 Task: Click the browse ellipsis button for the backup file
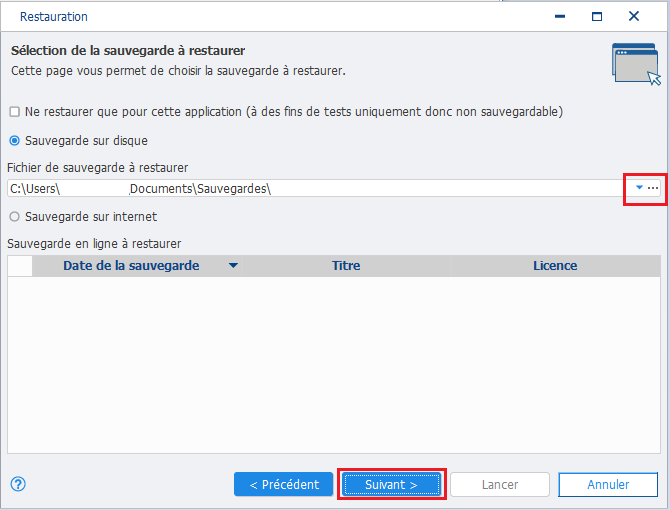(x=652, y=188)
